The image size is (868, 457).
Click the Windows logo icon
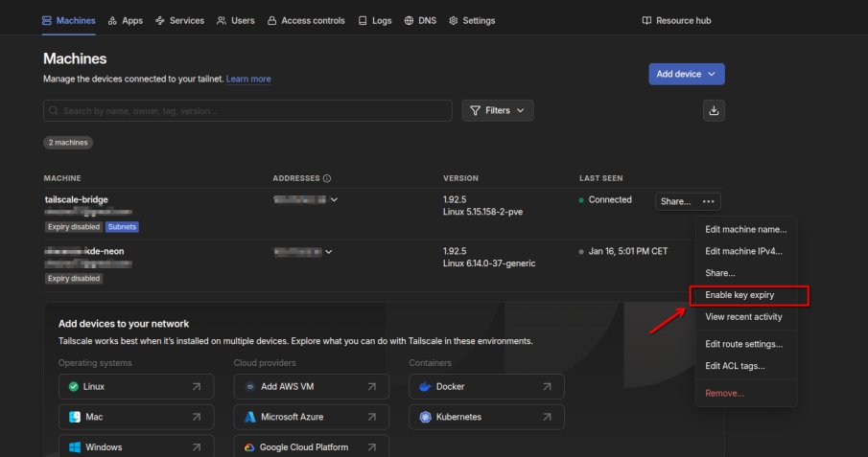[75, 447]
